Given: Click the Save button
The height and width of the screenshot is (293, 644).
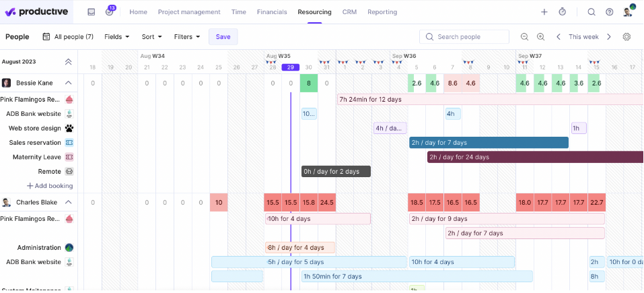Looking at the screenshot, I should tap(223, 37).
